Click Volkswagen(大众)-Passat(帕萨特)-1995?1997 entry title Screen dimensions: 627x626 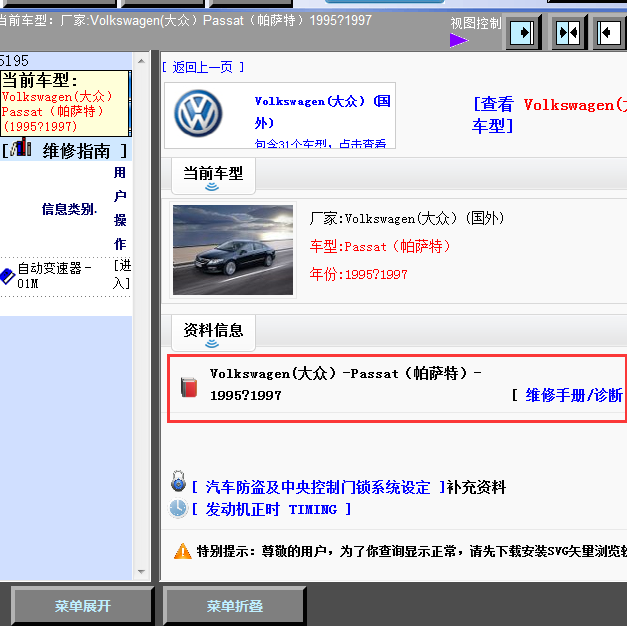tap(346, 384)
